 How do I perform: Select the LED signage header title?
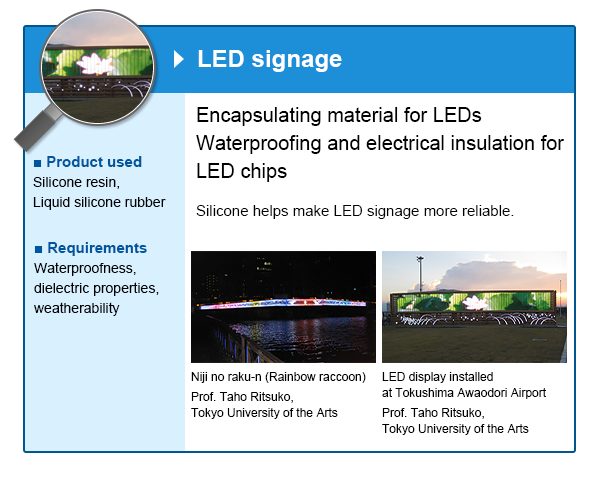point(269,59)
